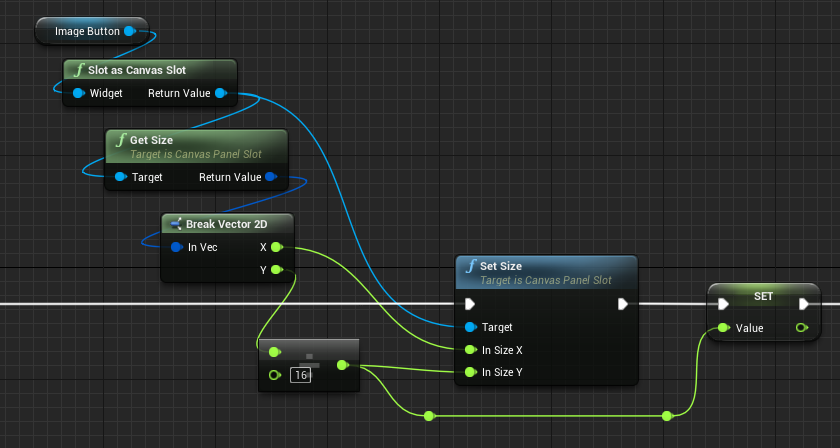840x448 pixels.
Task: Select the SET node title
Action: (x=763, y=296)
